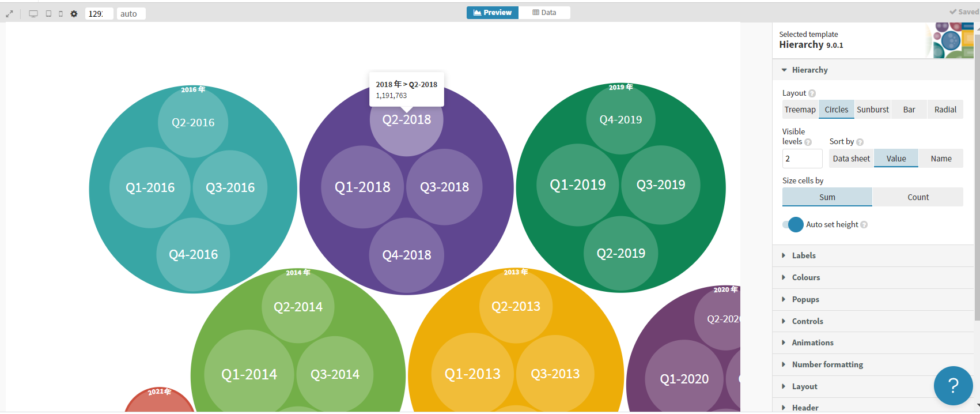The height and width of the screenshot is (414, 980).
Task: Collapse the Hierarchy settings section
Action: coord(873,70)
